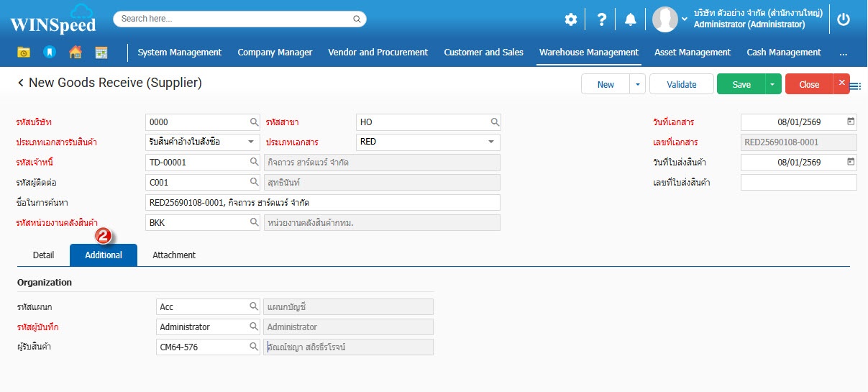Click the delivery note number field
868x392 pixels.
pyautogui.click(x=798, y=183)
